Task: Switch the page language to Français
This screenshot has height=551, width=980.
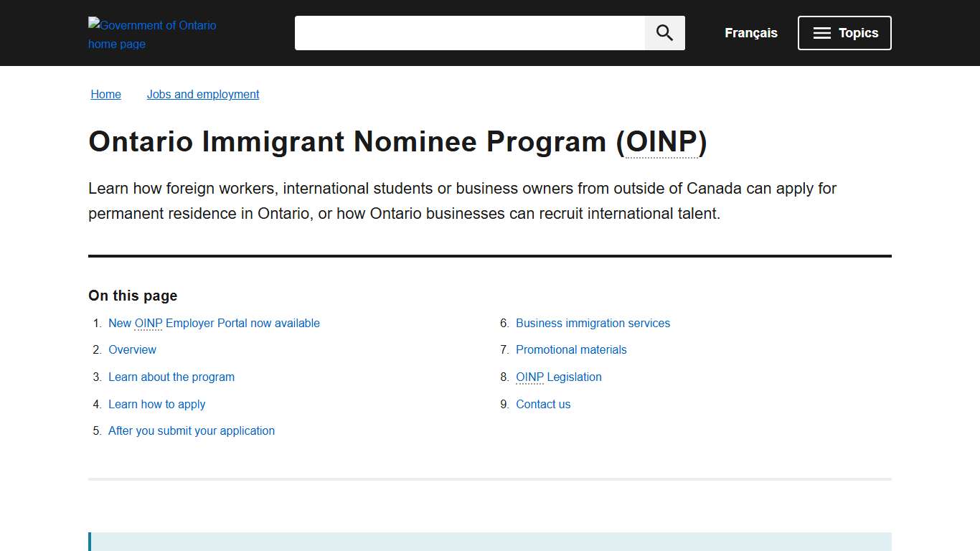Action: (x=750, y=32)
